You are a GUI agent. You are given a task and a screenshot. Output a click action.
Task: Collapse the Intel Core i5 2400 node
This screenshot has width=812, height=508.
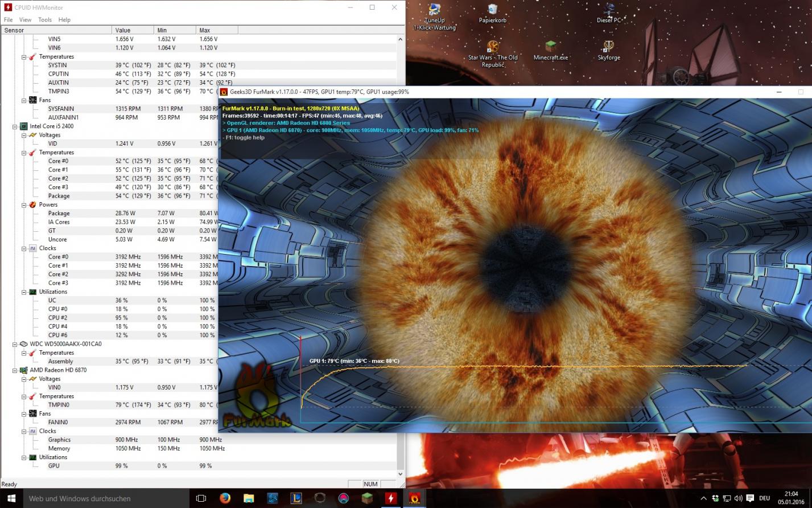pyautogui.click(x=15, y=126)
